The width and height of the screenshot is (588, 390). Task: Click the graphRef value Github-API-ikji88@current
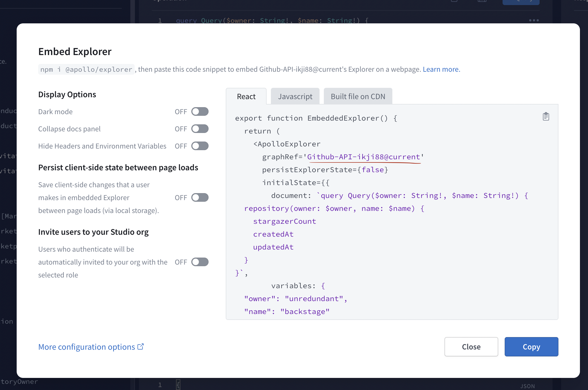coord(364,157)
